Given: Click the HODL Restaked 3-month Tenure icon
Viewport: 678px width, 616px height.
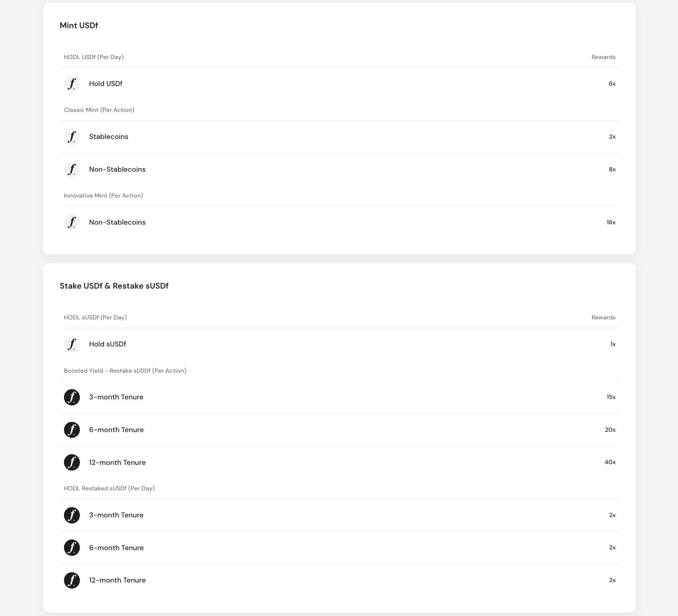Looking at the screenshot, I should click(x=72, y=515).
